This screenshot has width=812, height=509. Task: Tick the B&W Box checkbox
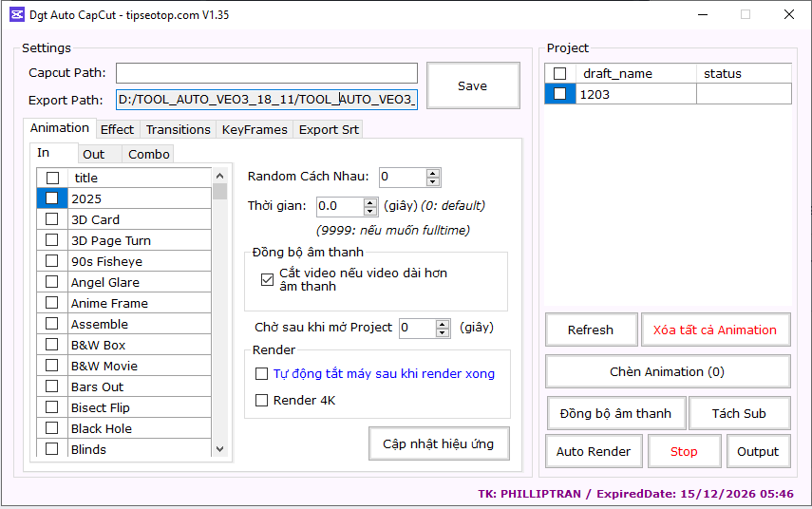[x=52, y=345]
